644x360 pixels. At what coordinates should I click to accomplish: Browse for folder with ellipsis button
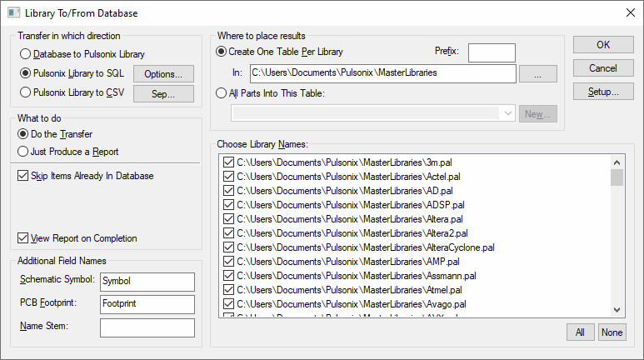point(537,73)
